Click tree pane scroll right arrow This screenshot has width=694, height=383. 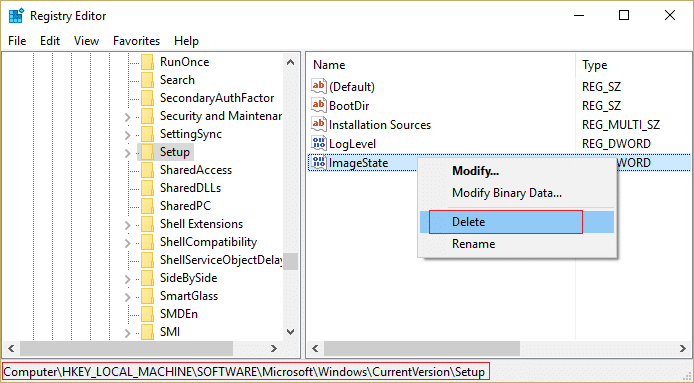click(274, 348)
